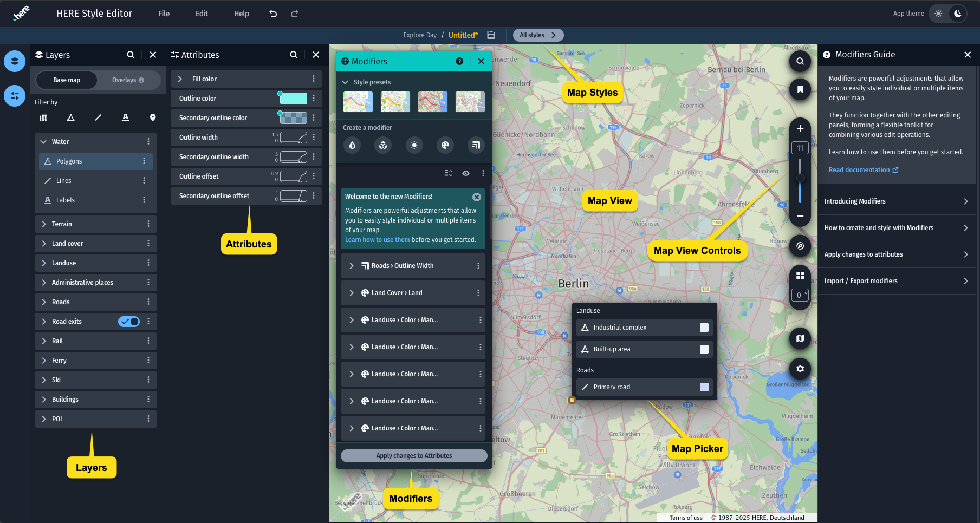The width and height of the screenshot is (980, 523).
Task: Open map settings gear icon
Action: pyautogui.click(x=800, y=369)
